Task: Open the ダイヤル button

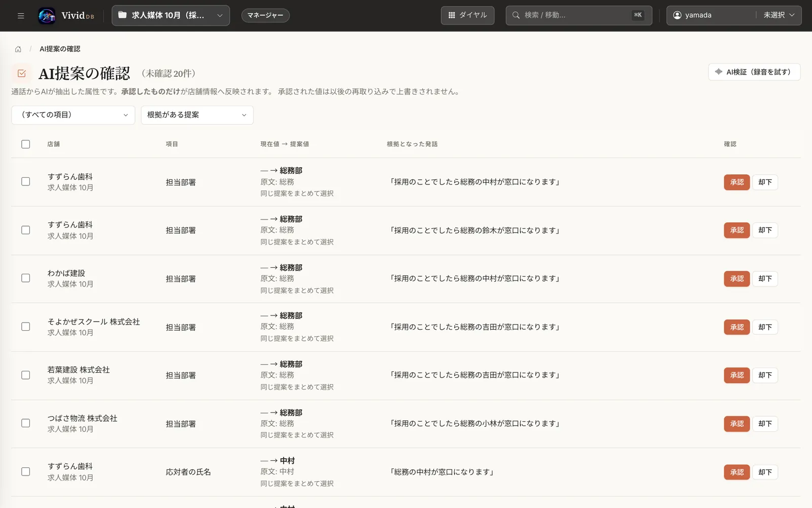Action: coord(467,15)
